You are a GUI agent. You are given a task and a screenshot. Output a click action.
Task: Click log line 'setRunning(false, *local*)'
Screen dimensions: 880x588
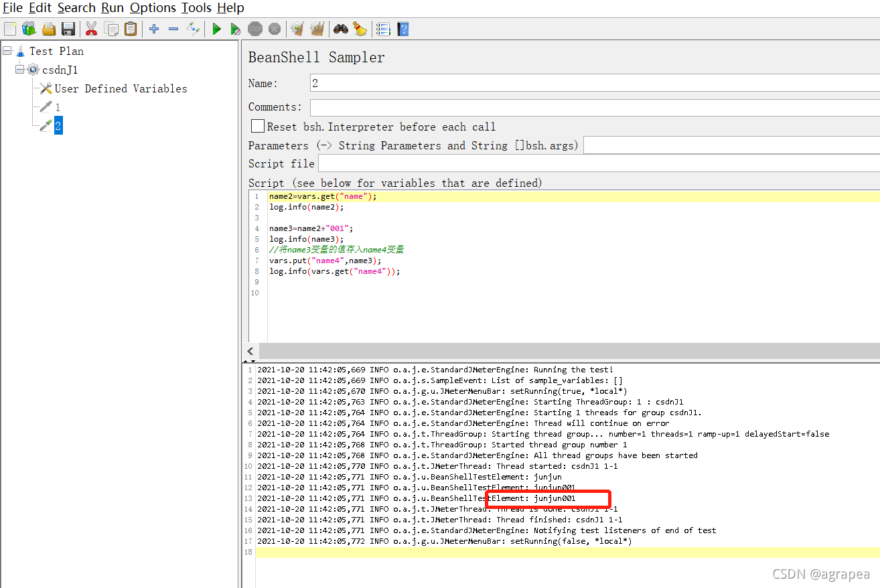pyautogui.click(x=445, y=541)
